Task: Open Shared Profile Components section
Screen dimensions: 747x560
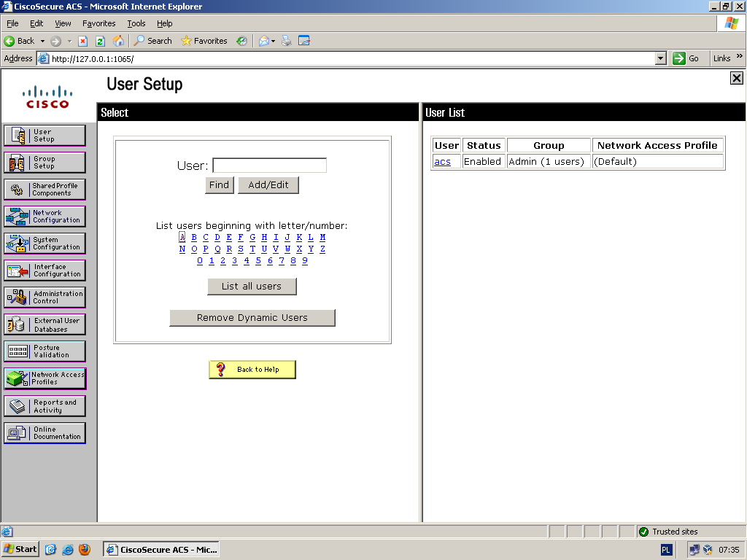Action: 44,190
